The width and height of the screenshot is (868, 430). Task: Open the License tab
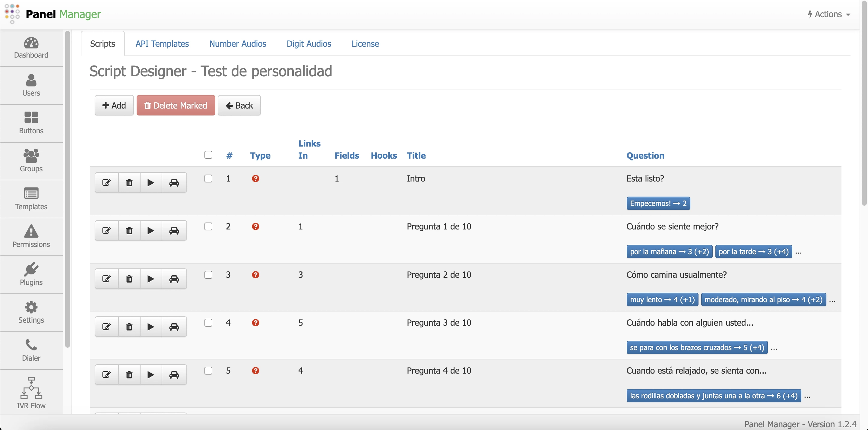coord(365,43)
